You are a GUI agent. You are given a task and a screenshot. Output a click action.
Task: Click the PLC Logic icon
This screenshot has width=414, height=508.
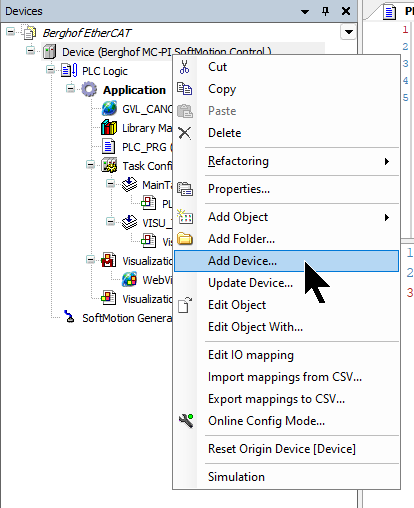pyautogui.click(x=69, y=71)
